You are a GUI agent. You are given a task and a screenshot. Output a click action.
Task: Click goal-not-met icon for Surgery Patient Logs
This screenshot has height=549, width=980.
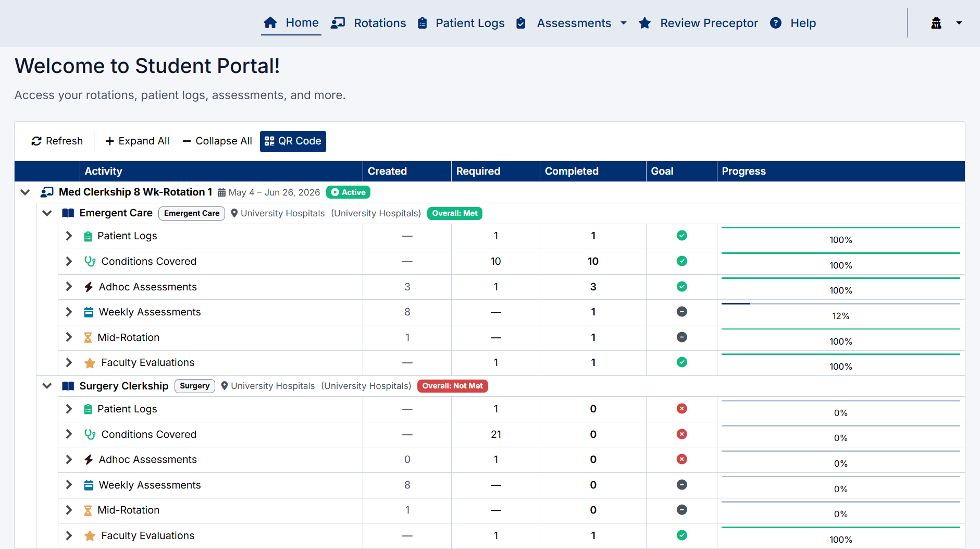click(681, 409)
